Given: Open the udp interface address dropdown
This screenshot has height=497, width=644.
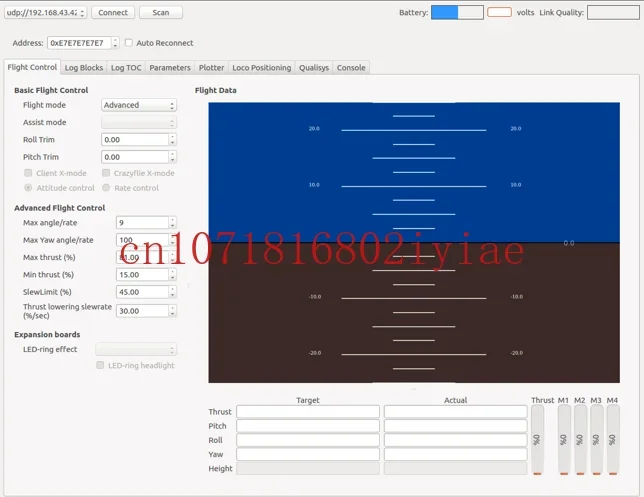Looking at the screenshot, I should [45, 12].
